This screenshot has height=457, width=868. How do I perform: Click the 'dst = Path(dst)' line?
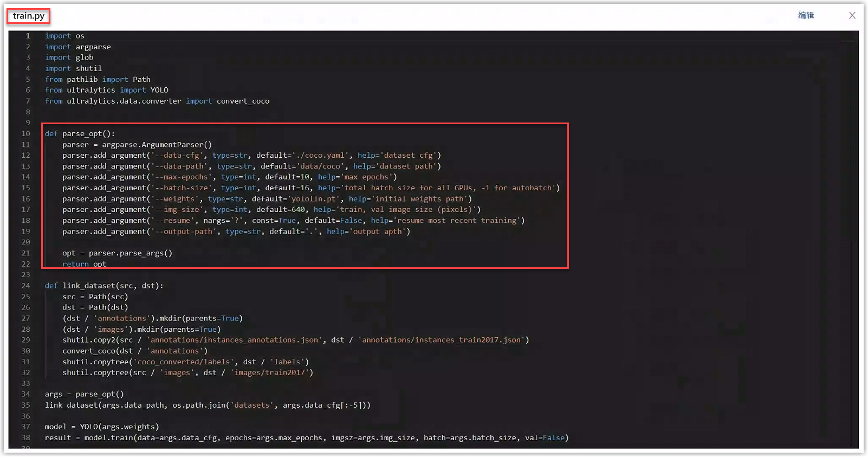(95, 307)
